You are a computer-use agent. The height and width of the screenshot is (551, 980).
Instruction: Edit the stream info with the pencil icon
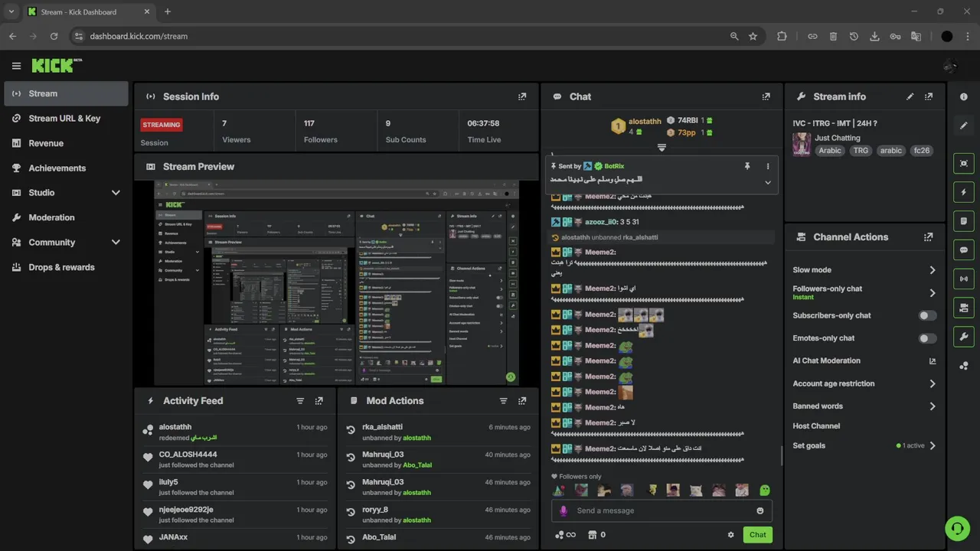coord(910,96)
